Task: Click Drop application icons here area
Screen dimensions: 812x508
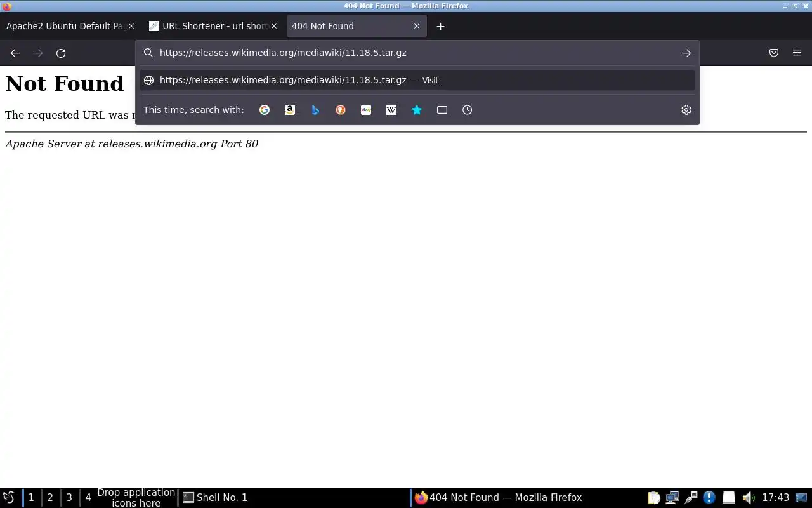Action: coord(136,498)
